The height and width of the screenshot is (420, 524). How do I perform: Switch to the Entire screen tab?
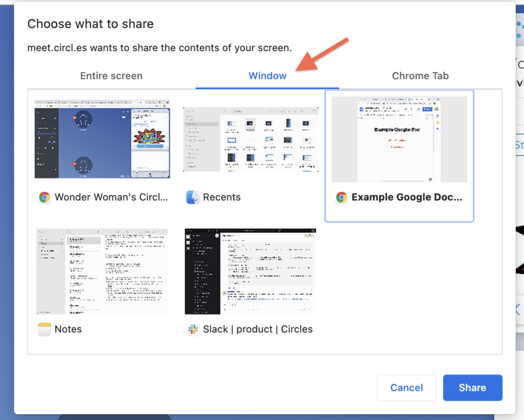pos(111,76)
